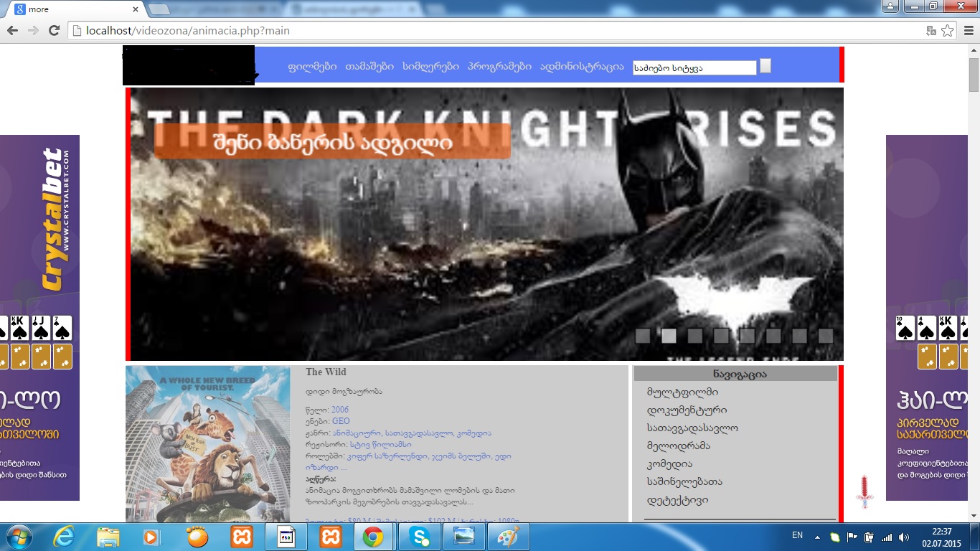Open Chrome user profile icon in title bar
Viewport: 980px width, 551px height.
pyautogui.click(x=890, y=6)
